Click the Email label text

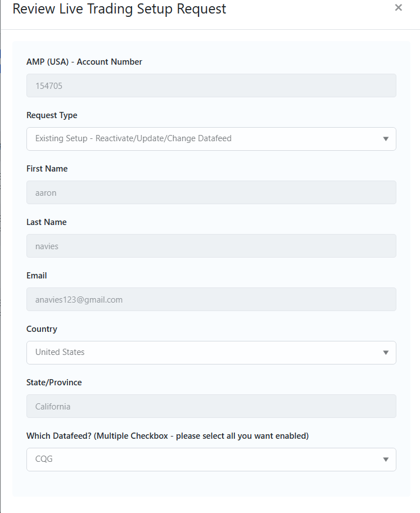pyautogui.click(x=37, y=276)
